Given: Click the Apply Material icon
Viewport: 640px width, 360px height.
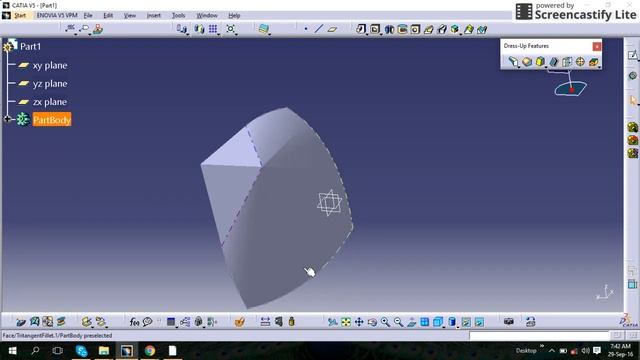Looking at the screenshot, I should click(x=240, y=322).
